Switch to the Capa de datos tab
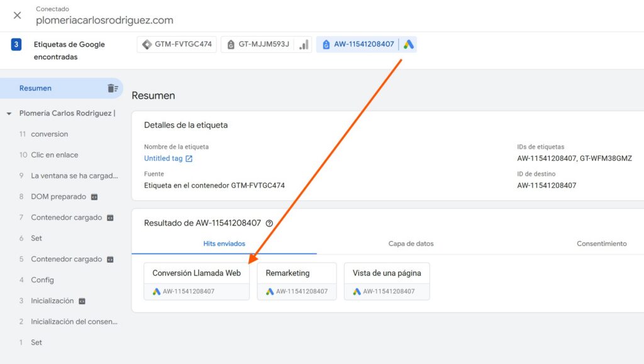Screen dimensions: 644x364 pyautogui.click(x=411, y=244)
